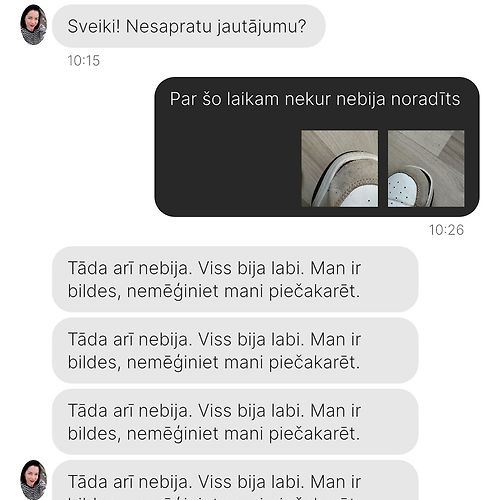Select the partially visible fourth reply bubble
The height and width of the screenshot is (500, 500).
click(235, 480)
